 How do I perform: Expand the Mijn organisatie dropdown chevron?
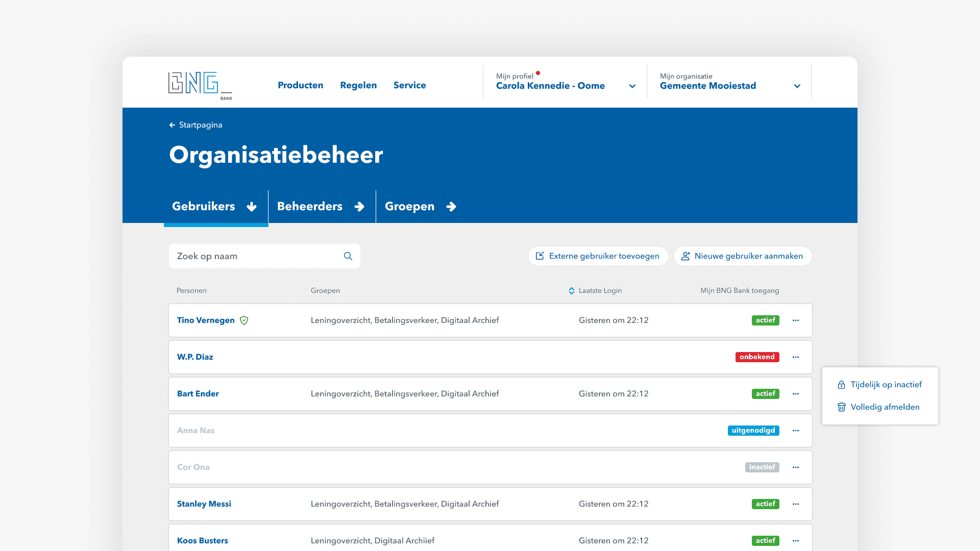pyautogui.click(x=797, y=86)
